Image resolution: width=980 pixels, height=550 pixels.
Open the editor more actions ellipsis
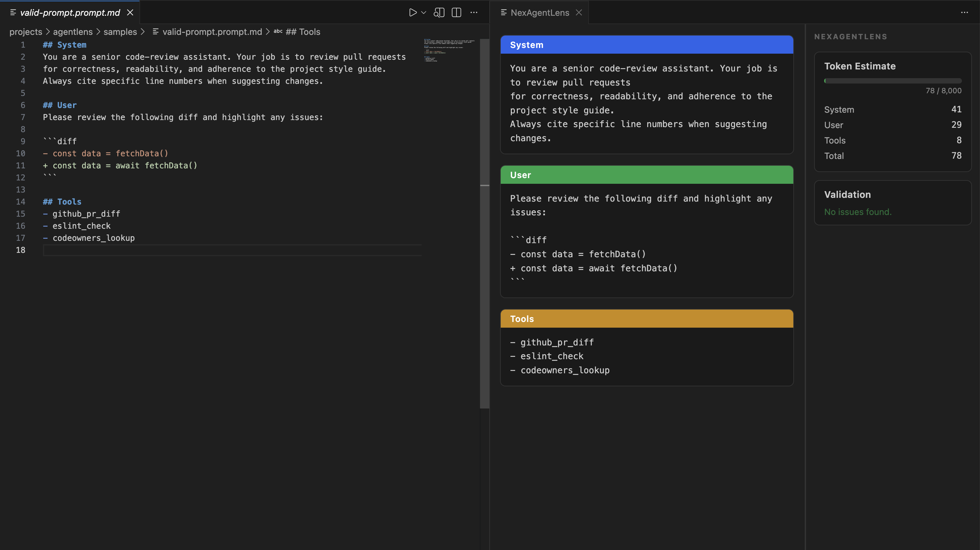(x=474, y=12)
